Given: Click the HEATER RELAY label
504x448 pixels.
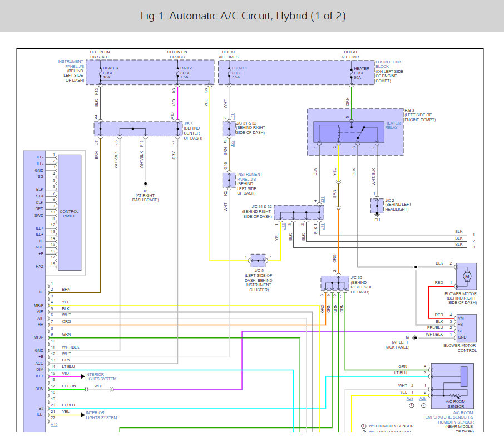Looking at the screenshot, I should (393, 125).
